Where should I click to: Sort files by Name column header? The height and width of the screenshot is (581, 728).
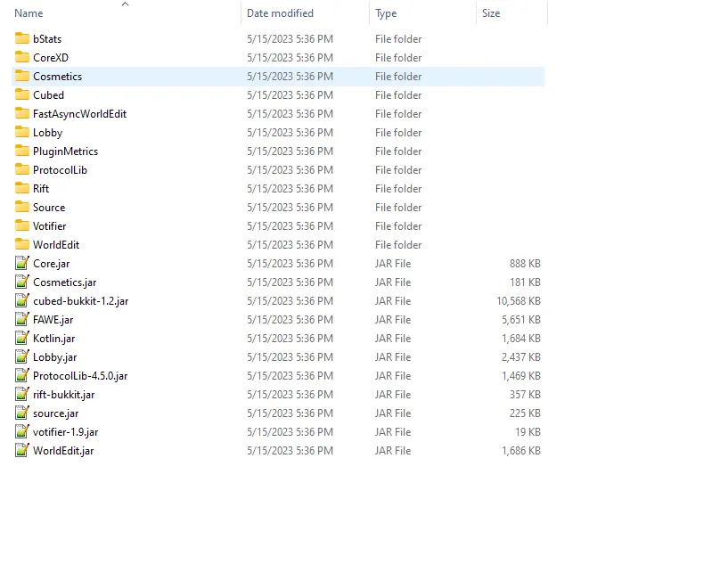pos(29,13)
